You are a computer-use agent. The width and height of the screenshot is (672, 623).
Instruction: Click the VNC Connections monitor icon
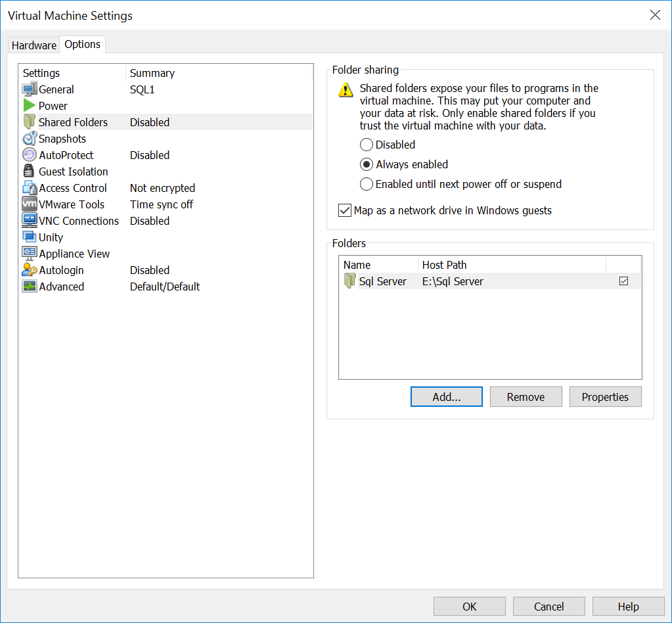click(x=30, y=220)
